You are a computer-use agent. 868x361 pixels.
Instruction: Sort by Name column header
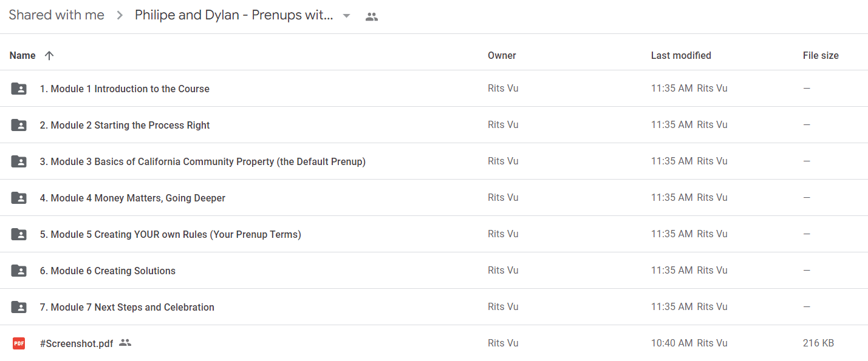[22, 55]
